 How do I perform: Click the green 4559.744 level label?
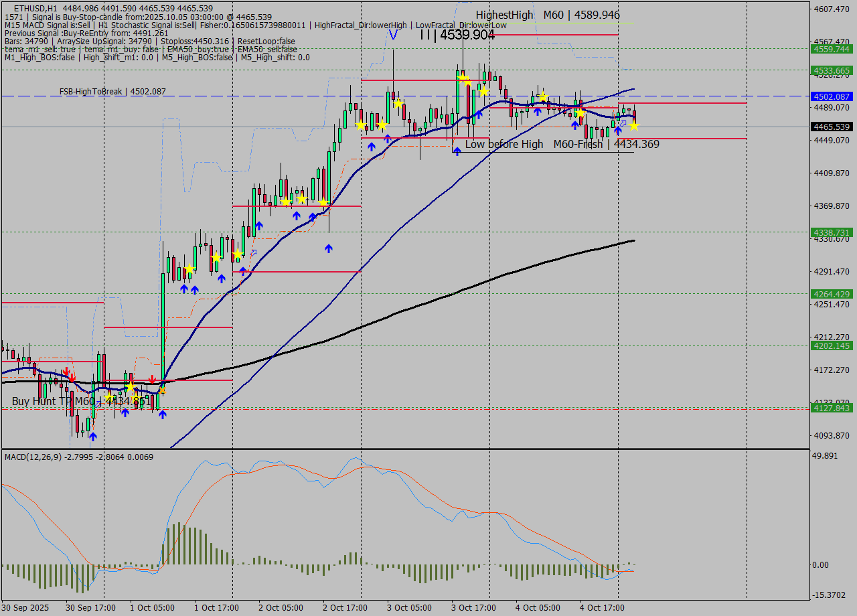coord(831,49)
